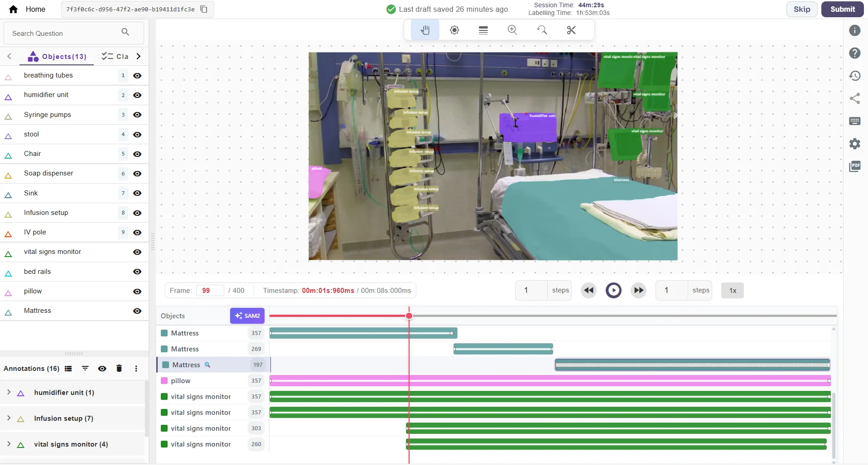Collapse the left objects sidebar

(x=9, y=56)
